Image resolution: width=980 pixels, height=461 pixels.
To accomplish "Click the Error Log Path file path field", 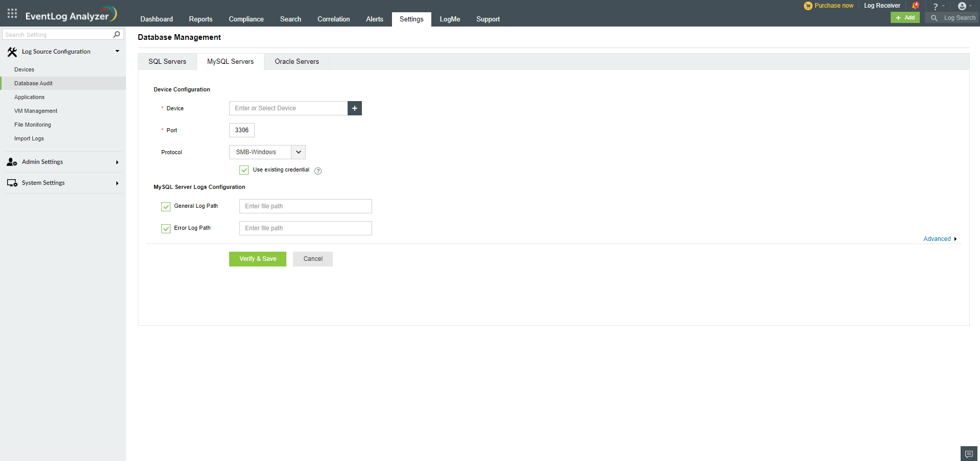I will (305, 228).
